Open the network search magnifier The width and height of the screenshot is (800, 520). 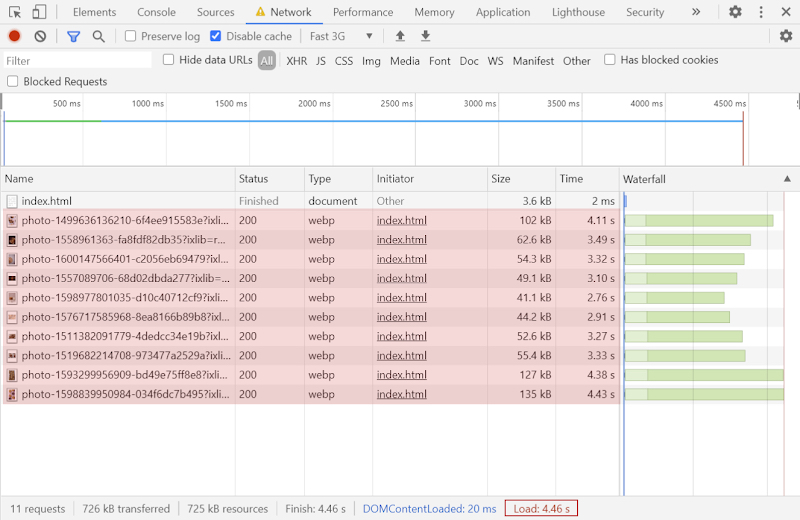[99, 36]
